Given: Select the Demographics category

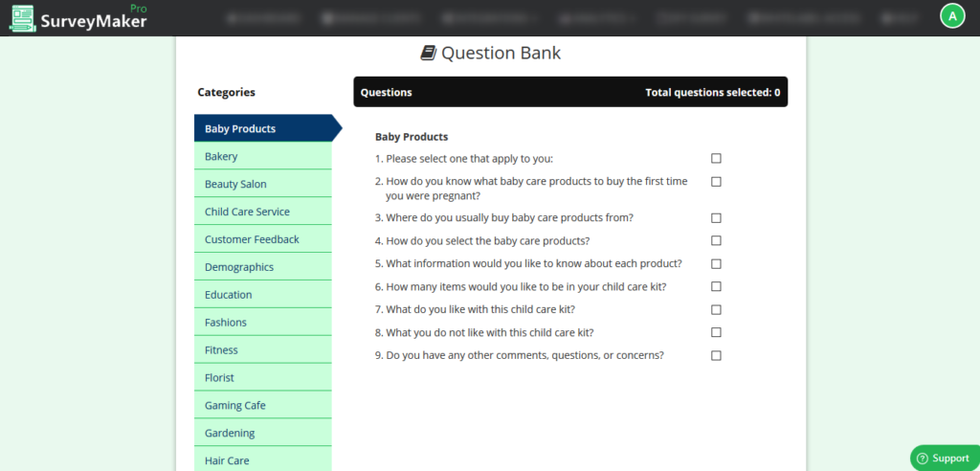Looking at the screenshot, I should point(263,266).
